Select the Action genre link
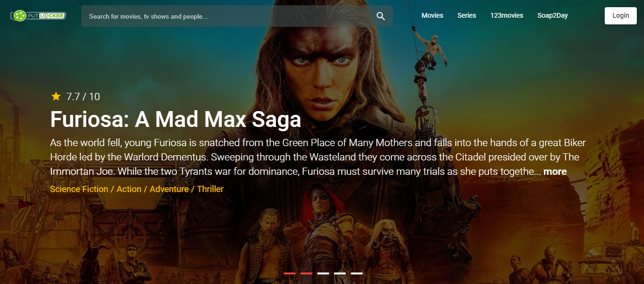 coord(129,189)
